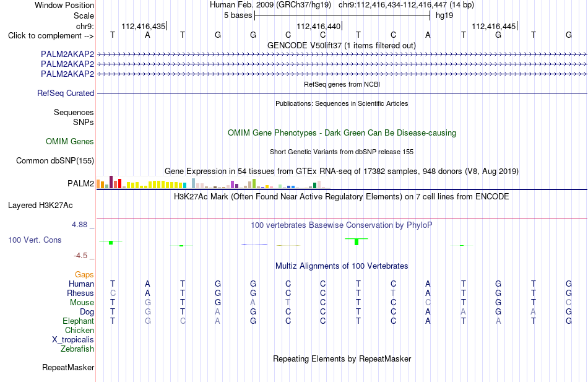The width and height of the screenshot is (588, 382).
Task: Click the 100 Vert. Cons track label
Action: click(x=35, y=240)
